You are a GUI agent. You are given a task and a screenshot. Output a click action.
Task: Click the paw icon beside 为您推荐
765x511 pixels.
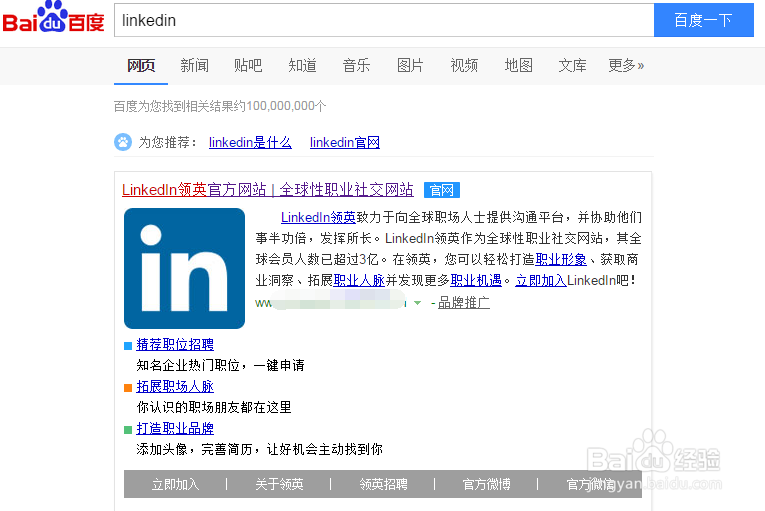click(123, 142)
